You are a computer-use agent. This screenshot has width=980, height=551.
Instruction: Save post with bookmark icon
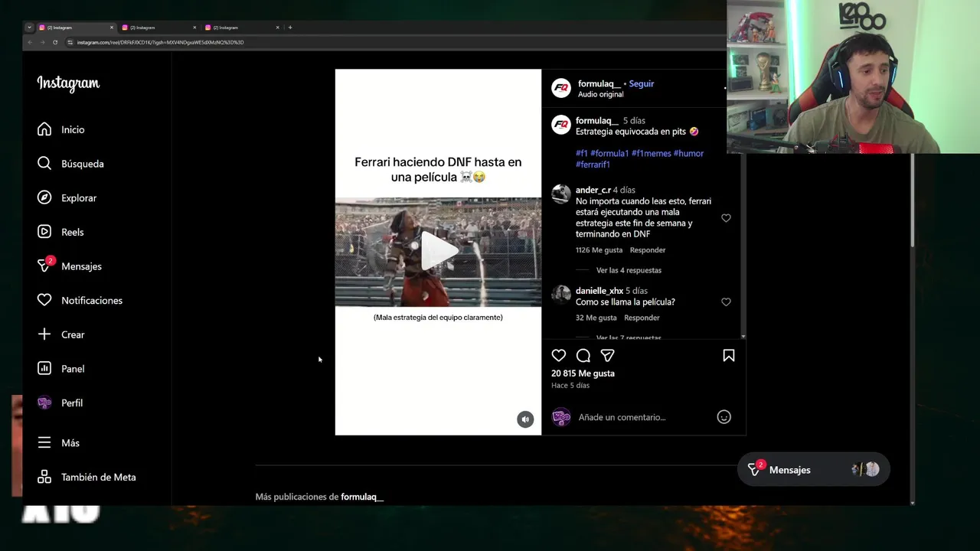click(729, 355)
